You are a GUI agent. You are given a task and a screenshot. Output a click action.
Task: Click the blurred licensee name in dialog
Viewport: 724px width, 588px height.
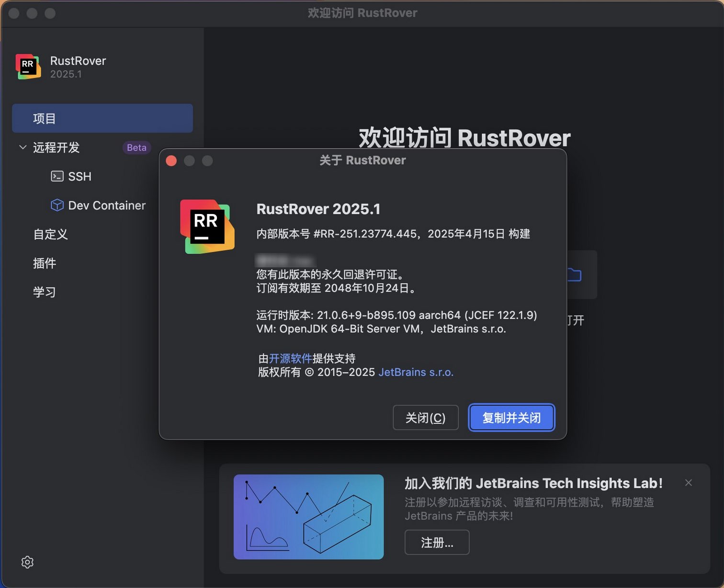click(x=286, y=260)
